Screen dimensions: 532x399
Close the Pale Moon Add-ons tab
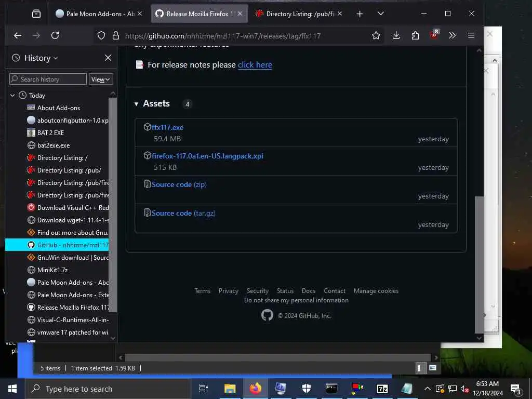point(139,14)
